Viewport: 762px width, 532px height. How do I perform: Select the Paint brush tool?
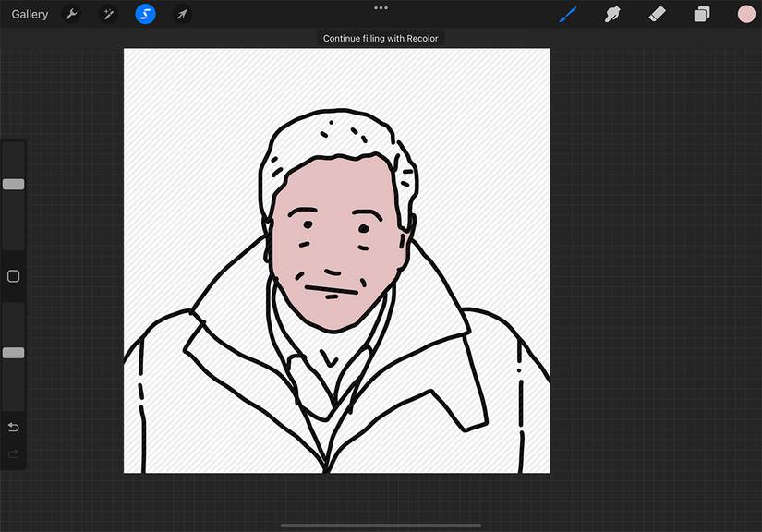(x=567, y=14)
